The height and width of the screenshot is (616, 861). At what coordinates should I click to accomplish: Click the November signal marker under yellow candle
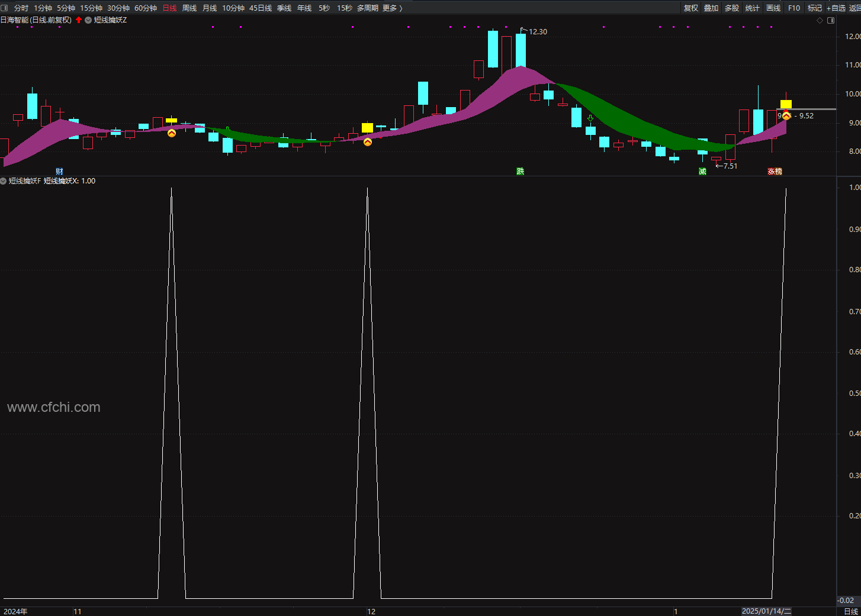pos(172,133)
